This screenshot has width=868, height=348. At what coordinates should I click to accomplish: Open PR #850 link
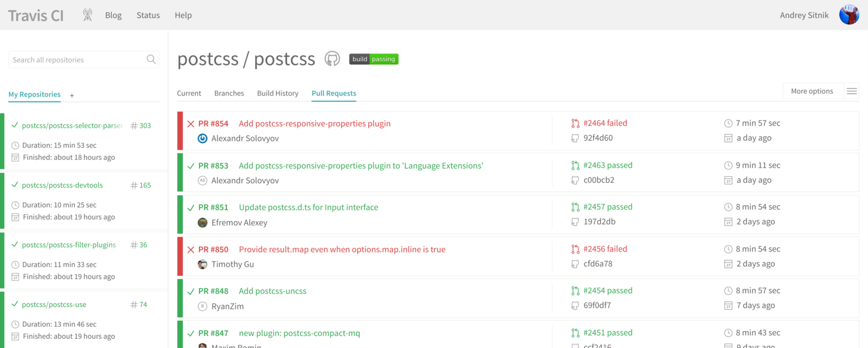tap(213, 249)
